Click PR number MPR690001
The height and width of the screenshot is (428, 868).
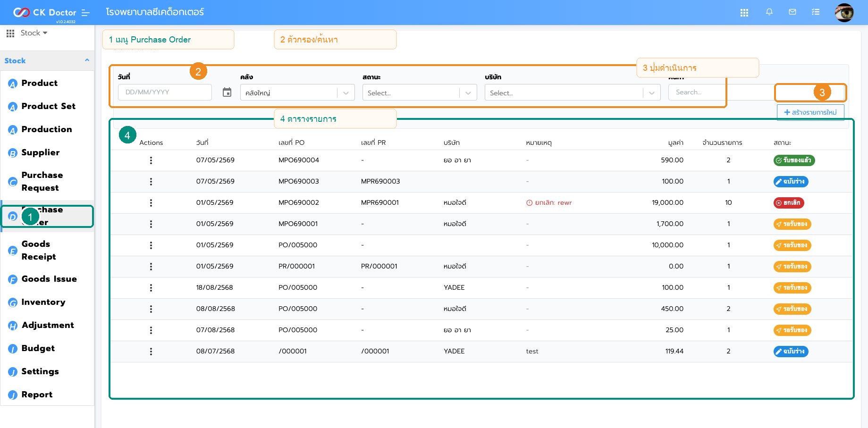[x=380, y=202]
